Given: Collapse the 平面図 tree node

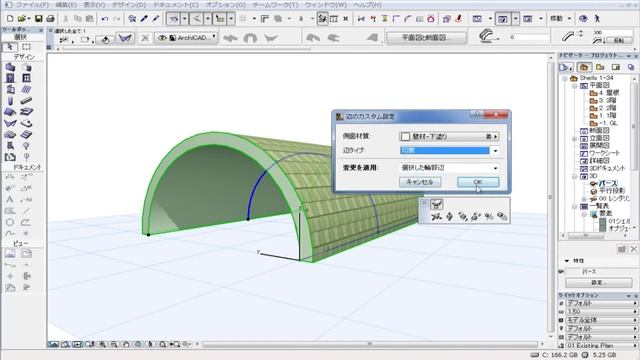Looking at the screenshot, I should (x=574, y=86).
